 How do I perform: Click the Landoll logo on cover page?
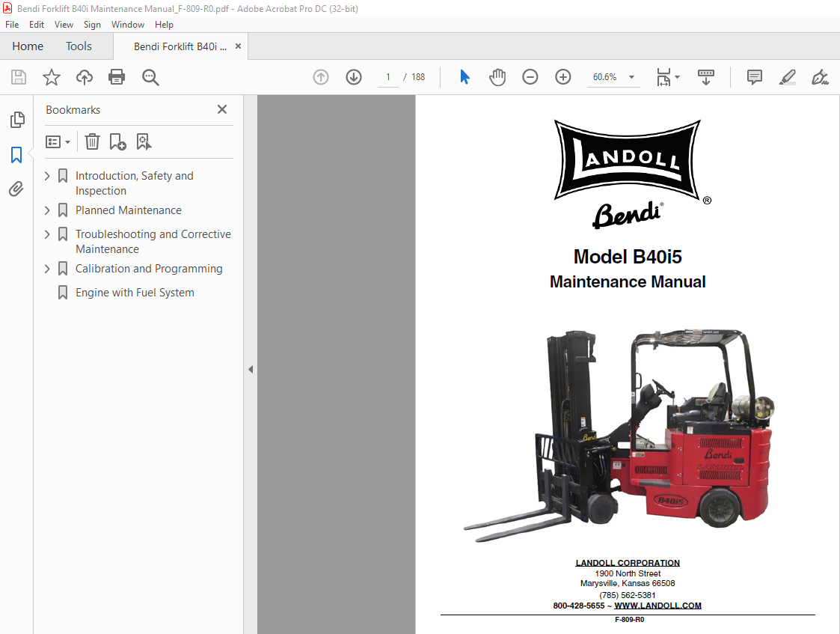(x=627, y=159)
